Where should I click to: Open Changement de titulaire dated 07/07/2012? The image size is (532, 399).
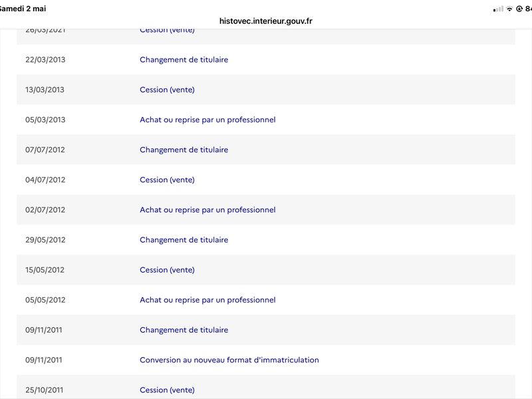pos(184,150)
